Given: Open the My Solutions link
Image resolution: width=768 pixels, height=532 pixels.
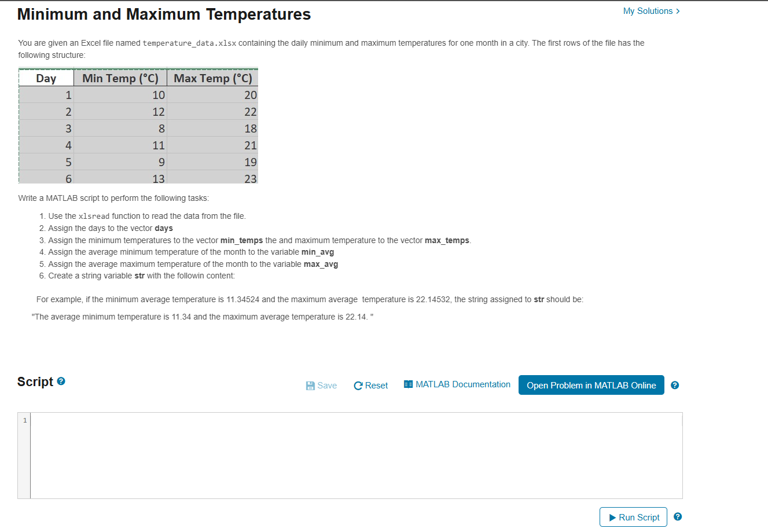Looking at the screenshot, I should 647,10.
